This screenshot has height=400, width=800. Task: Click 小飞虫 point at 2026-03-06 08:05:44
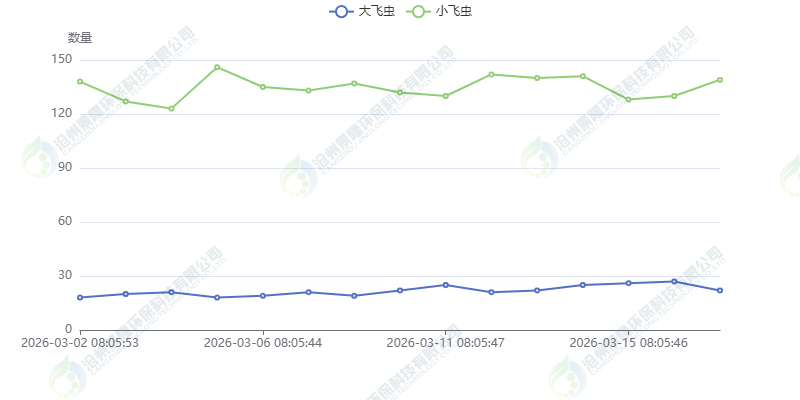[263, 87]
